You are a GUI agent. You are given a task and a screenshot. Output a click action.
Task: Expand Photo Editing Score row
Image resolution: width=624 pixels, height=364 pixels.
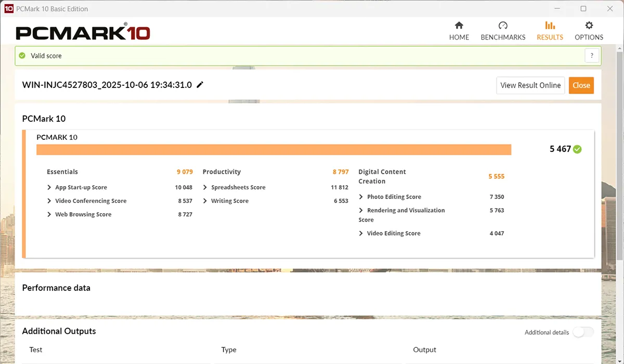[x=361, y=197]
